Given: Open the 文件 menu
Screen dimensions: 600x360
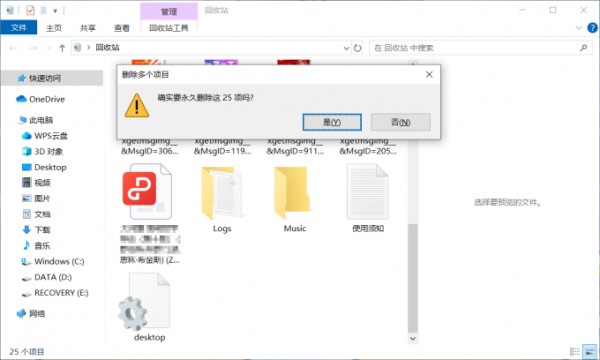Looking at the screenshot, I should point(19,28).
